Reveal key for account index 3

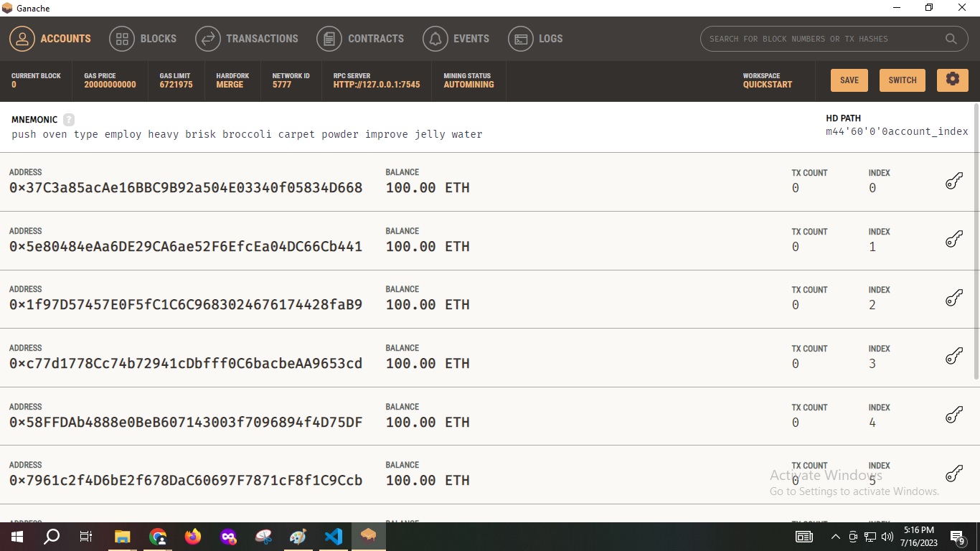[953, 356]
